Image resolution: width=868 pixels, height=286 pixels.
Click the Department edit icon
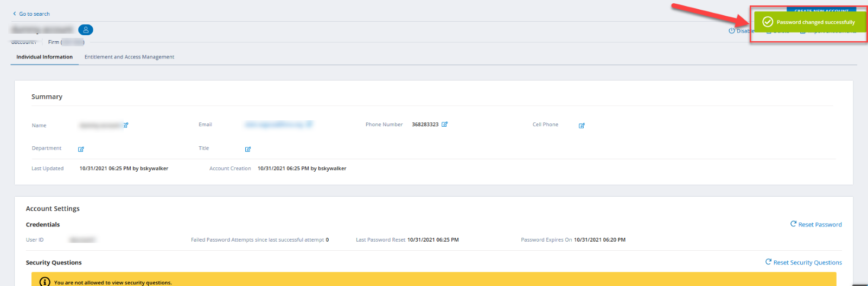click(x=81, y=149)
